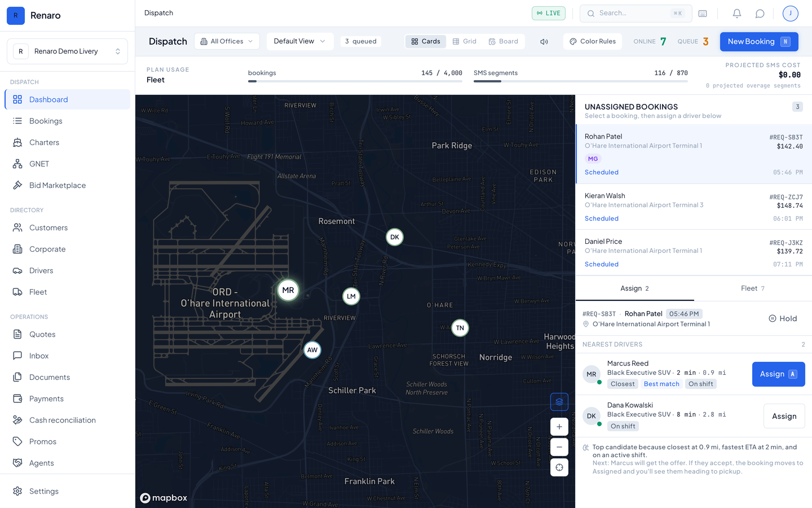
Task: Select Kieran Walsh unassigned booking
Action: (x=694, y=207)
